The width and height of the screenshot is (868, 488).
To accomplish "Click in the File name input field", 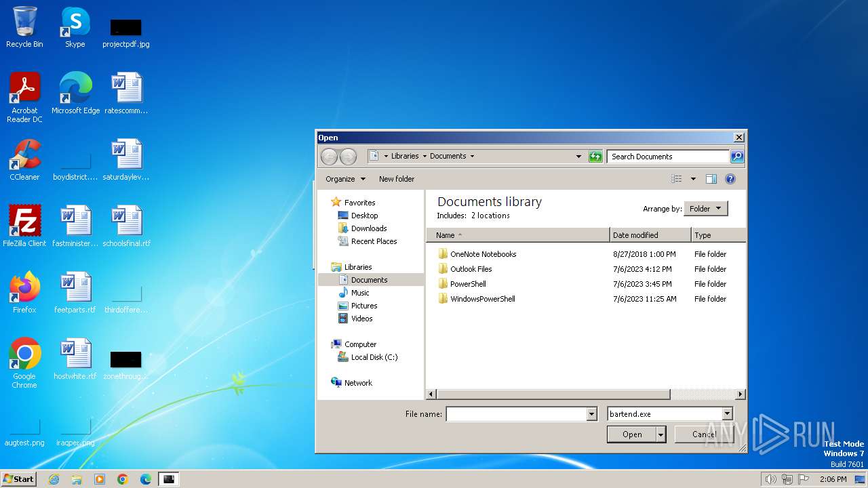I will tap(516, 414).
